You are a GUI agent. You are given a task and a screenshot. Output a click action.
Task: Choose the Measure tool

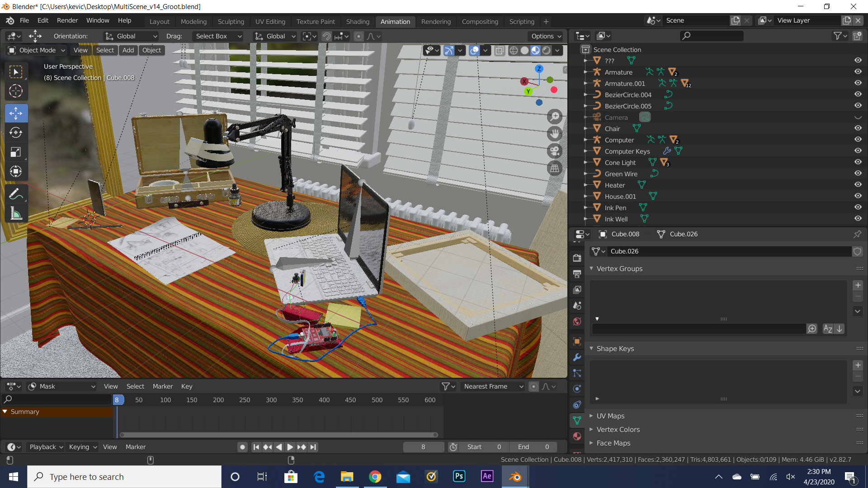16,214
